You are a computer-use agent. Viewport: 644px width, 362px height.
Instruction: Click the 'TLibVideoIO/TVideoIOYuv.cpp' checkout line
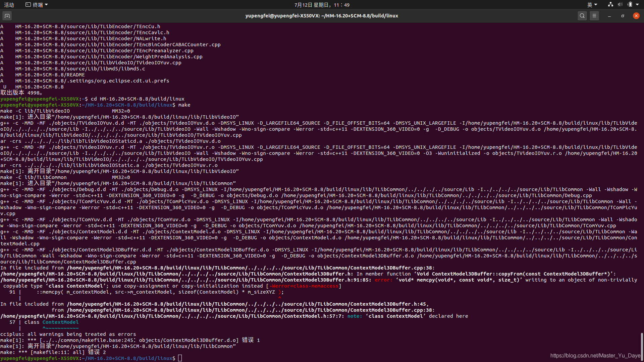91,63
